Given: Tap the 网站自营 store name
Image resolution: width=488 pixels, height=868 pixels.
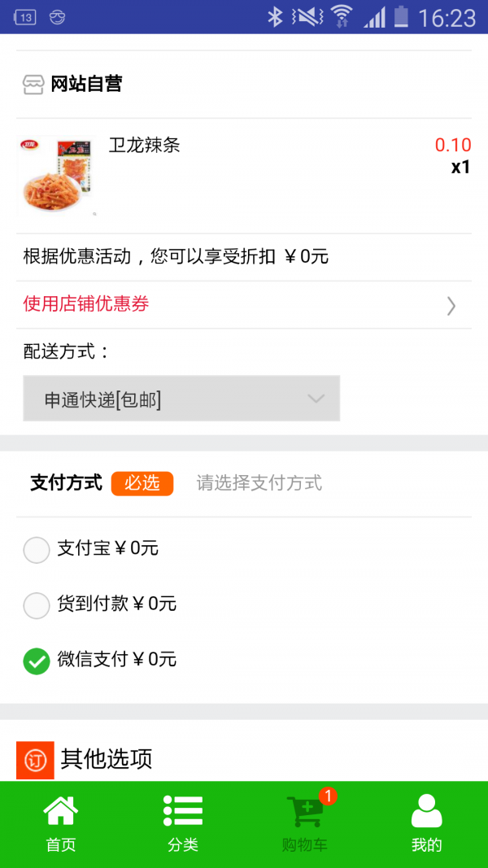Looking at the screenshot, I should [x=86, y=84].
